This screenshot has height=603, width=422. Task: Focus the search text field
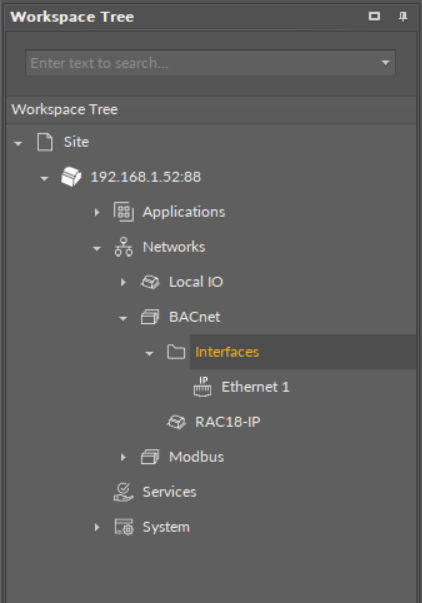point(202,63)
